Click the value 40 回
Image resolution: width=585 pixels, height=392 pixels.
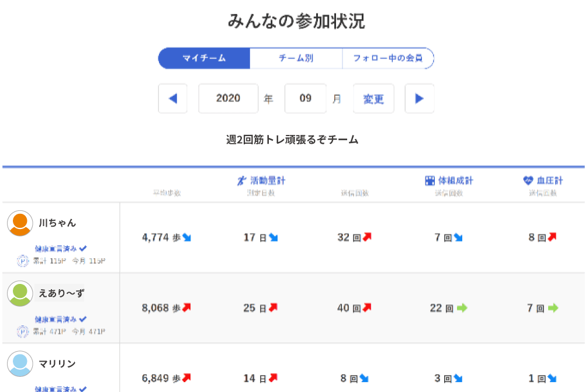[349, 308]
